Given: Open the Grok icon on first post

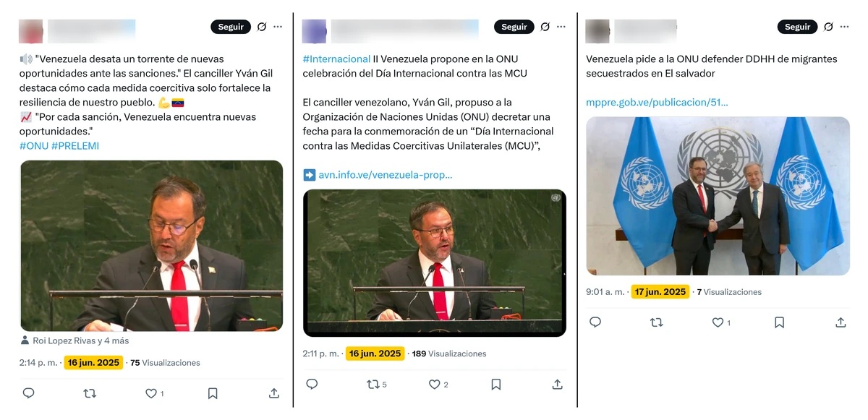Looking at the screenshot, I should tap(262, 27).
